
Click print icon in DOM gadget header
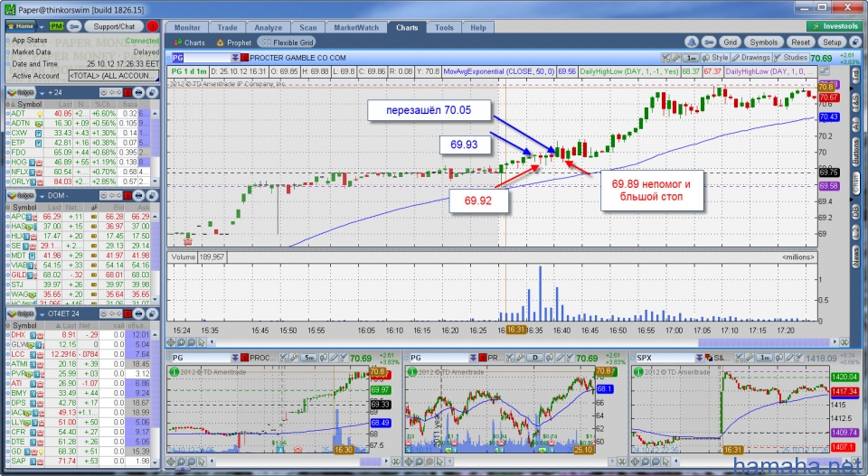(139, 195)
